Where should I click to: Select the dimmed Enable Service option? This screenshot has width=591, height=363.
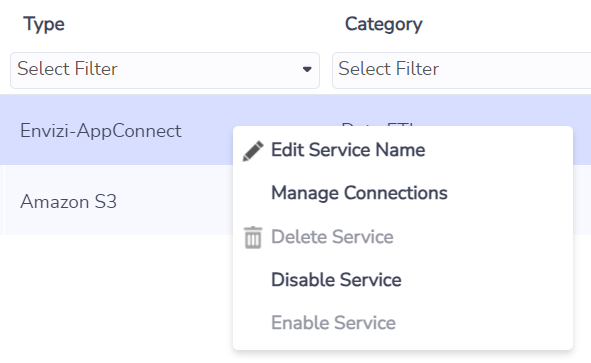coord(333,323)
